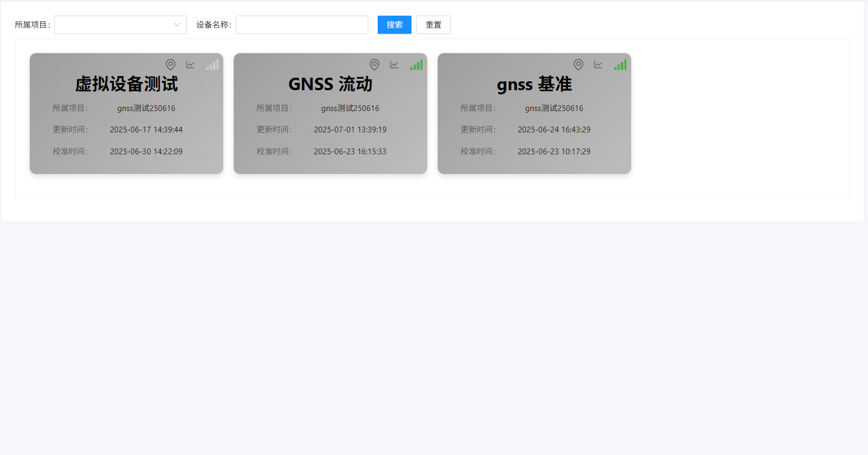Open the 所属项目 select box
This screenshot has width=868, height=455.
[114, 25]
